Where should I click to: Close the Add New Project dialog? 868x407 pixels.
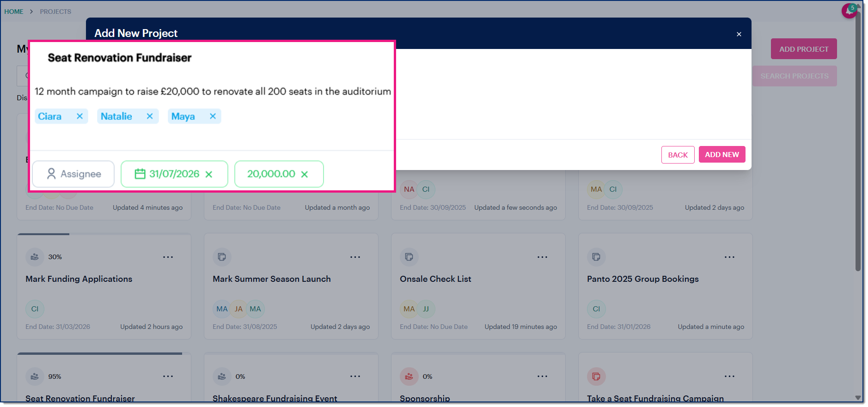(739, 34)
